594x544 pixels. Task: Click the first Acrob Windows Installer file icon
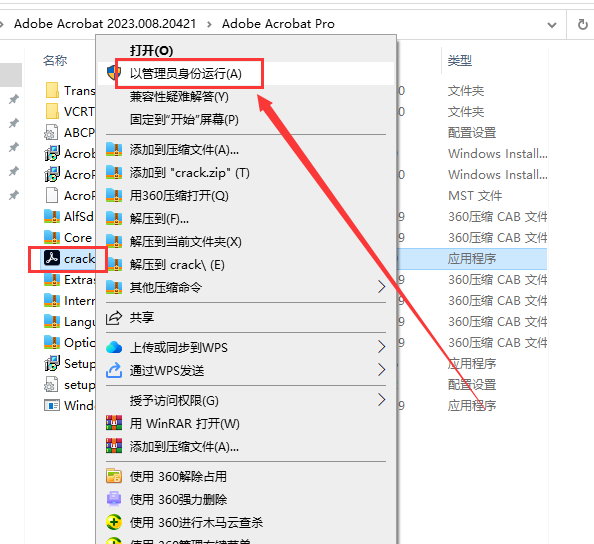(x=52, y=153)
